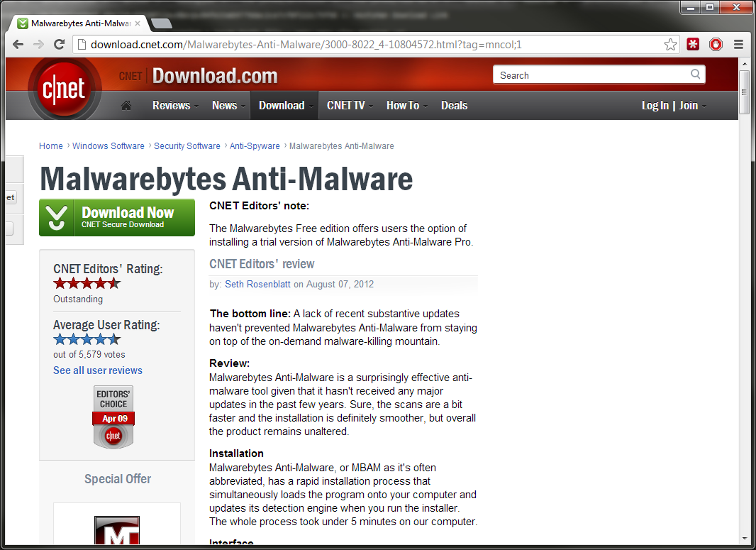Click the browser forward arrow
Screen dimensions: 756x550
[38, 45]
